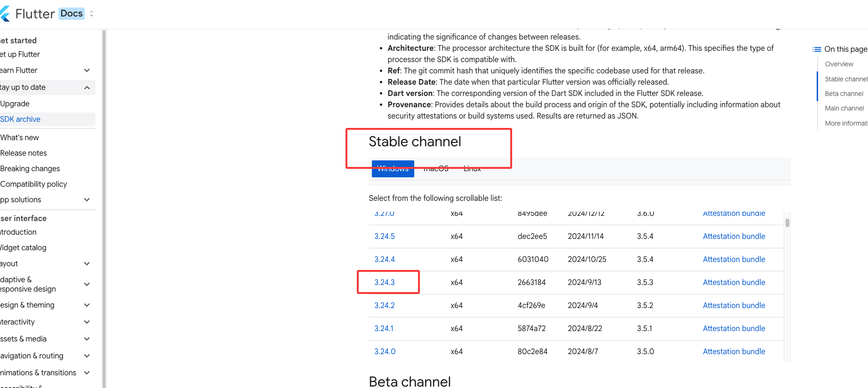Switch to the Linux tab
Screen dimensions: 868x388
(472, 169)
